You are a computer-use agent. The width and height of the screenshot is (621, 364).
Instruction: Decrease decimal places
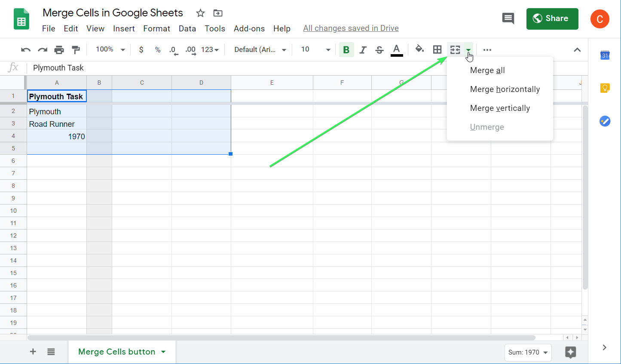(173, 50)
